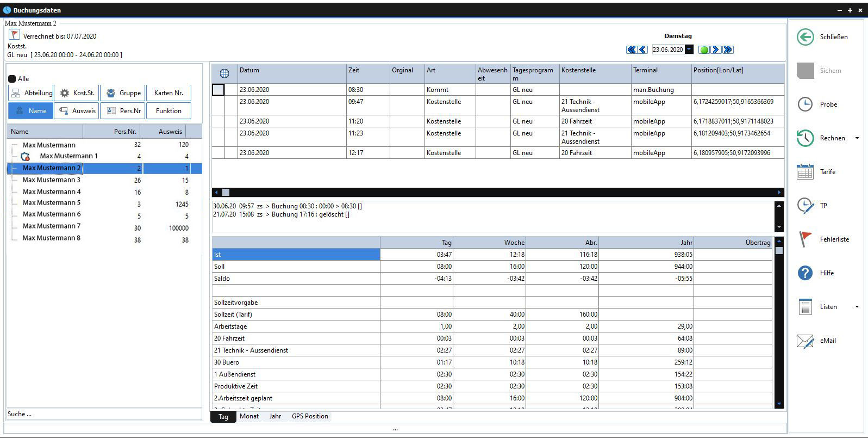Open Probe clock icon

click(x=805, y=104)
